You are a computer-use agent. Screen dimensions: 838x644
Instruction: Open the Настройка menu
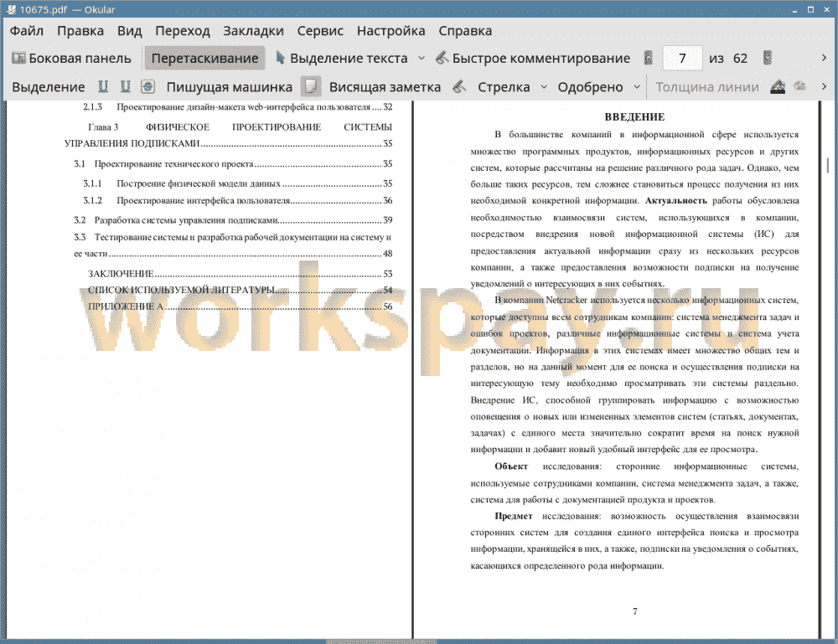click(391, 31)
